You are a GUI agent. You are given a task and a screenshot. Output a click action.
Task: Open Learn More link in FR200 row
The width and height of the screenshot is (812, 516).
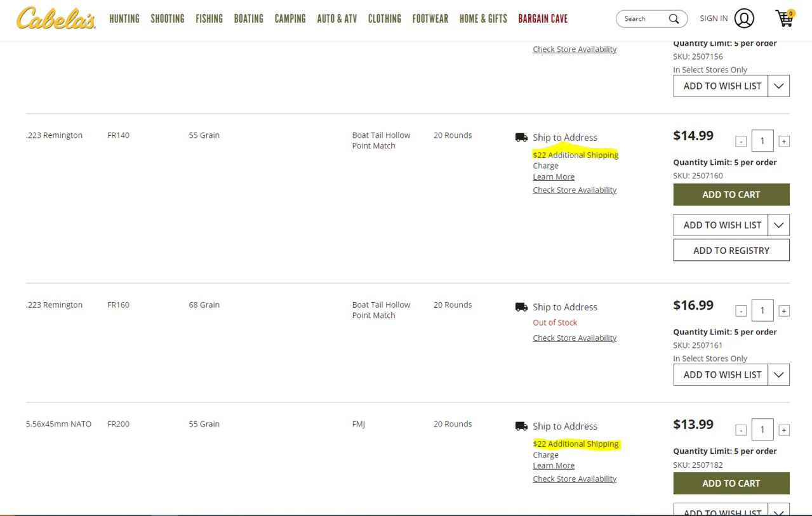[x=554, y=466]
